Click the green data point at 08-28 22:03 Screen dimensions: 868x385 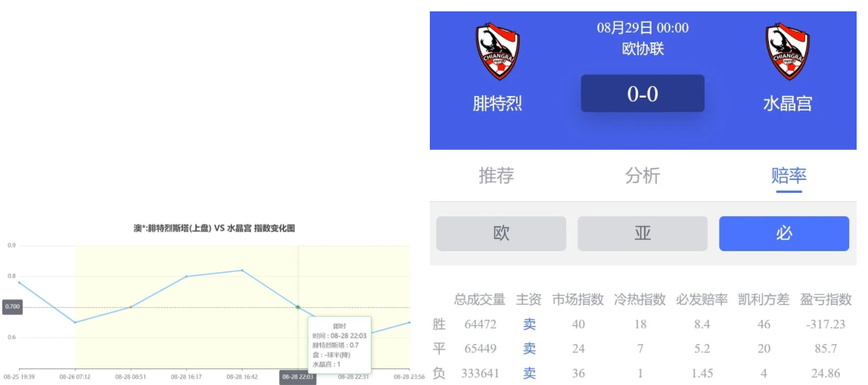297,307
